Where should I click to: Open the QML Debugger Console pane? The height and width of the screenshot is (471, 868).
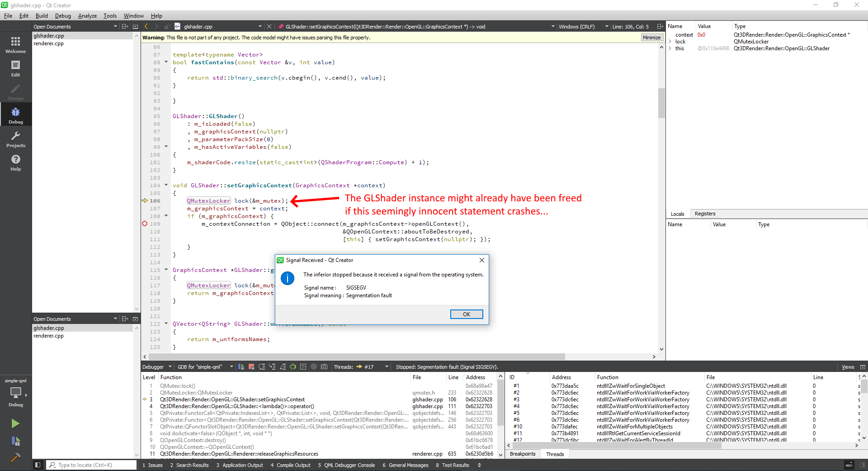(x=346, y=465)
